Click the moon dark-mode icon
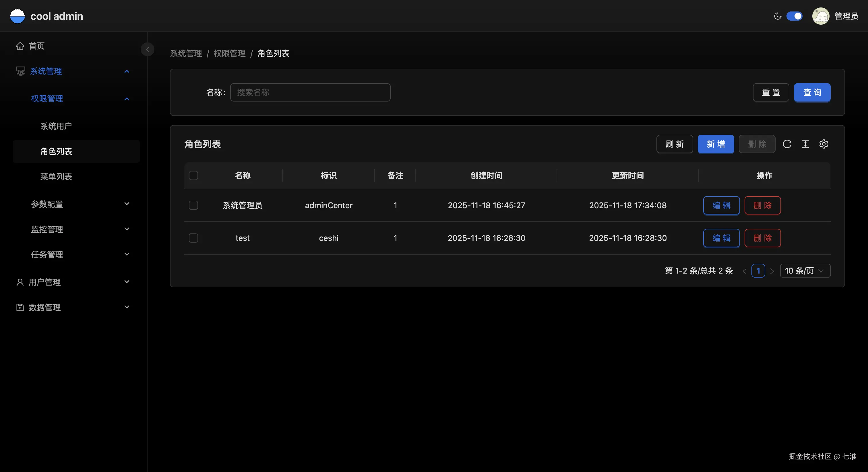This screenshot has height=472, width=868. 778,16
